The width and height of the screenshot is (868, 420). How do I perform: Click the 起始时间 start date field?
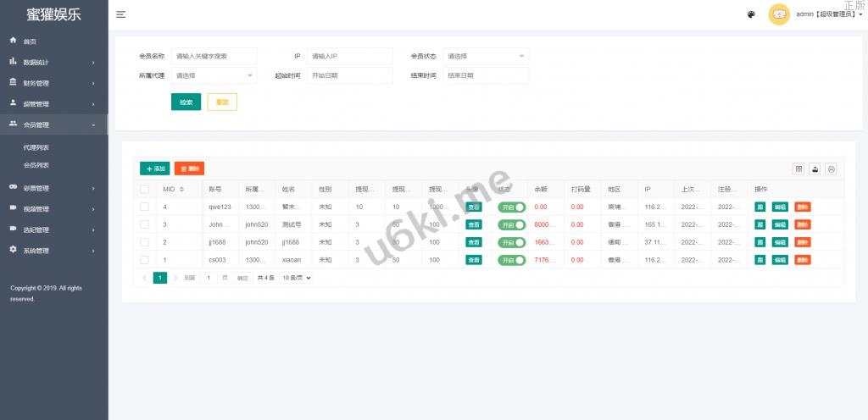pos(350,75)
